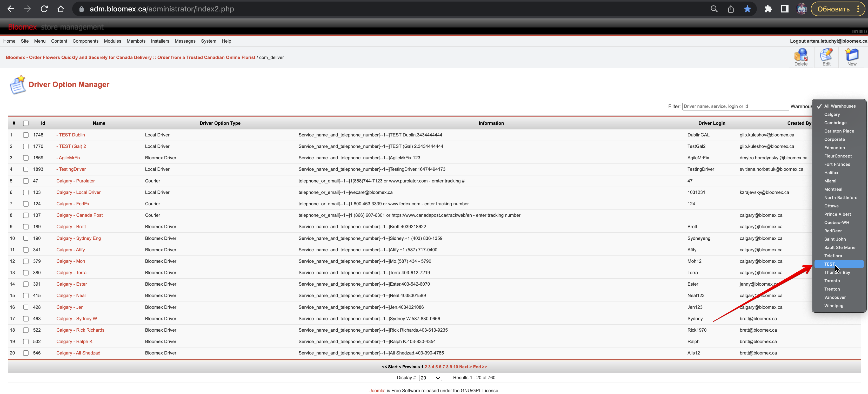Check the box for Calgary - Brett row

26,227
